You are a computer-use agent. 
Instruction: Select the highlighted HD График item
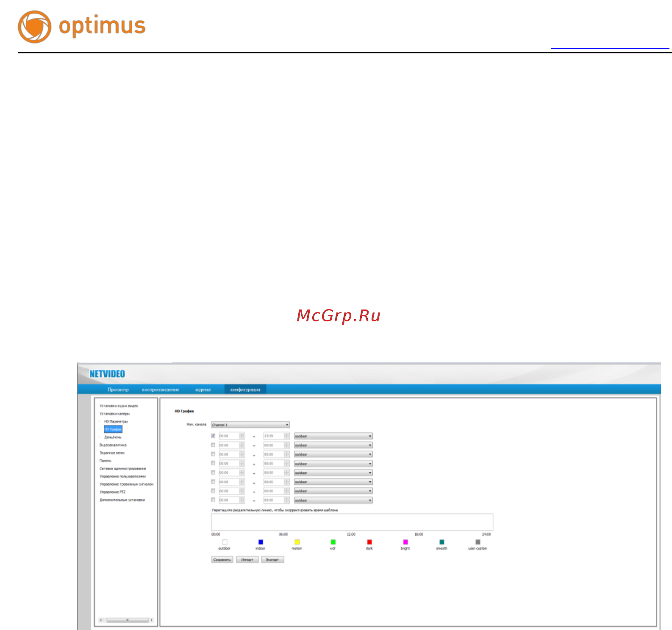[113, 429]
